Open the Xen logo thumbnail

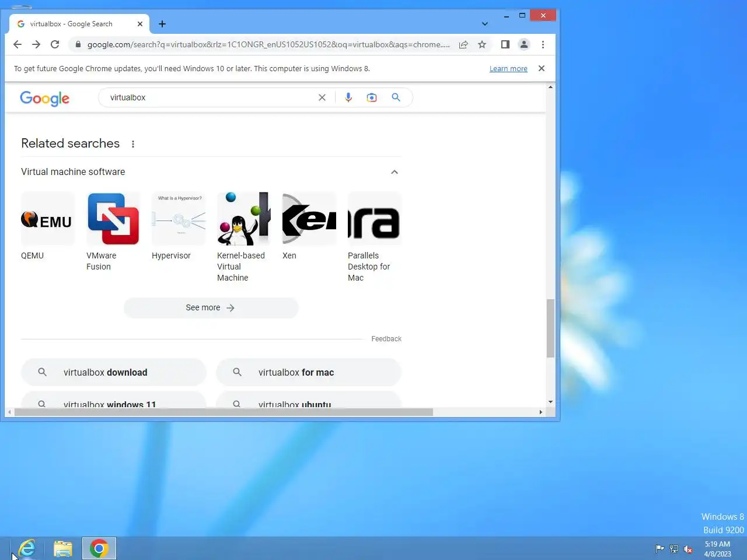pyautogui.click(x=309, y=219)
